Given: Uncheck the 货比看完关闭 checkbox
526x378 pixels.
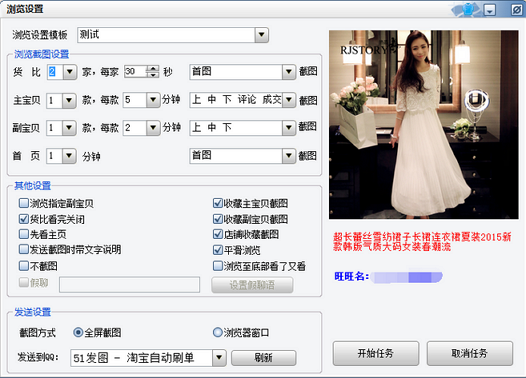Looking at the screenshot, I should pyautogui.click(x=24, y=219).
